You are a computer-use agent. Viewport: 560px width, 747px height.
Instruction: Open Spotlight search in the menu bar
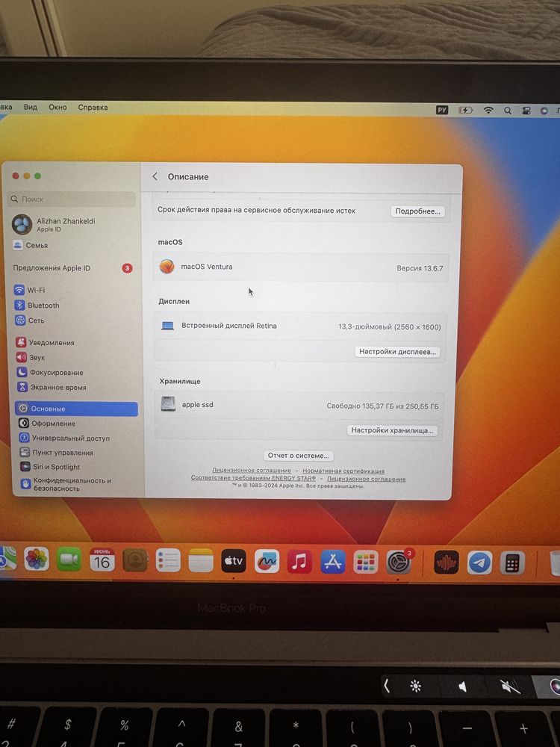coord(508,111)
